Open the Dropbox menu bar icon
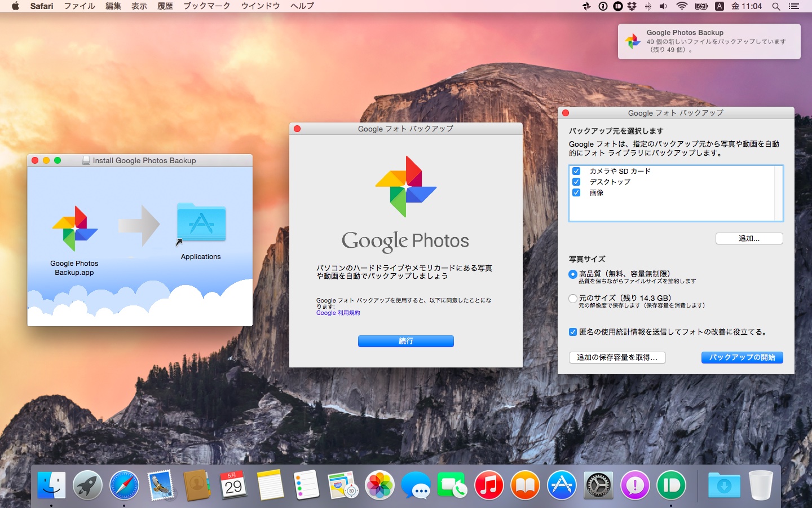 click(x=632, y=6)
